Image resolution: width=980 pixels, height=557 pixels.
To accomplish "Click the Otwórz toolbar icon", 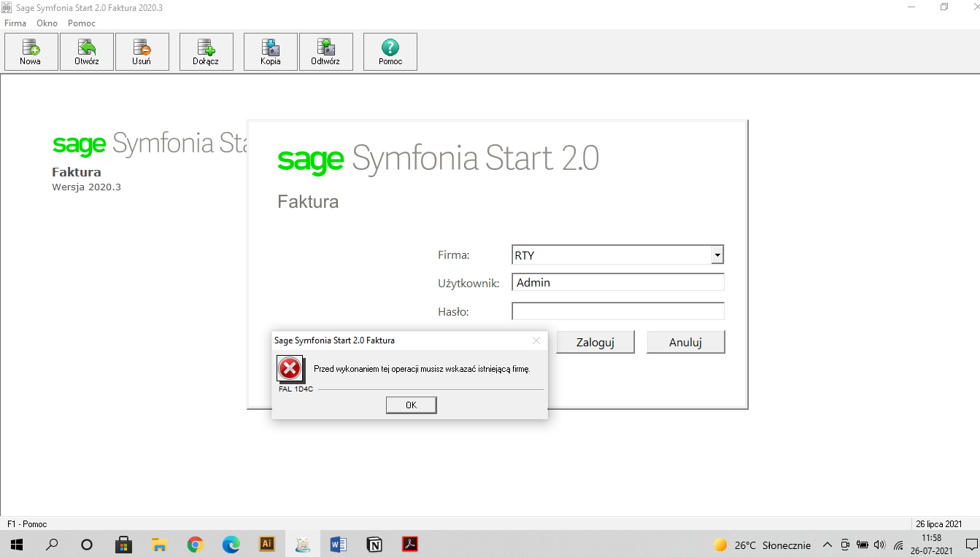I will click(87, 52).
